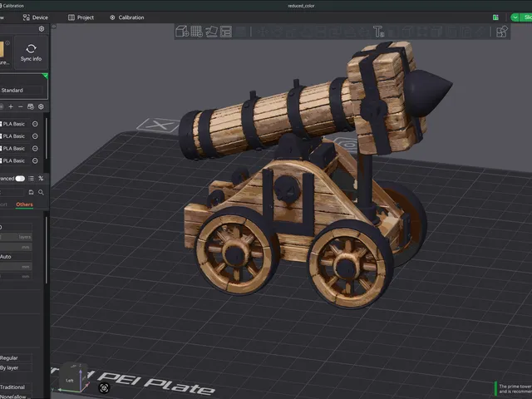This screenshot has width=532, height=399.
Task: Click the layers input field
Action: click(16, 237)
